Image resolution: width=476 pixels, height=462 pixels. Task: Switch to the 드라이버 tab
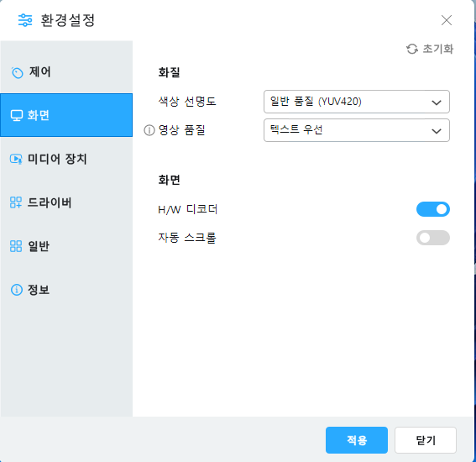[x=66, y=202]
